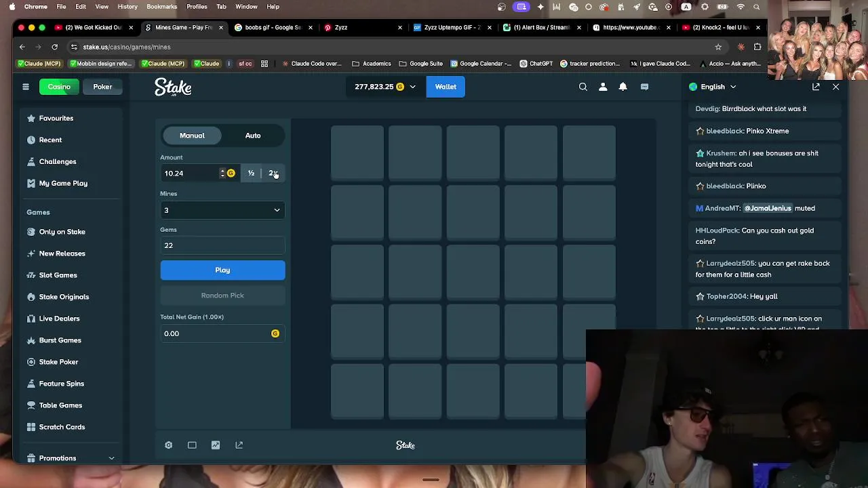The width and height of the screenshot is (868, 488).
Task: Open Only on Stake games
Action: click(x=62, y=232)
